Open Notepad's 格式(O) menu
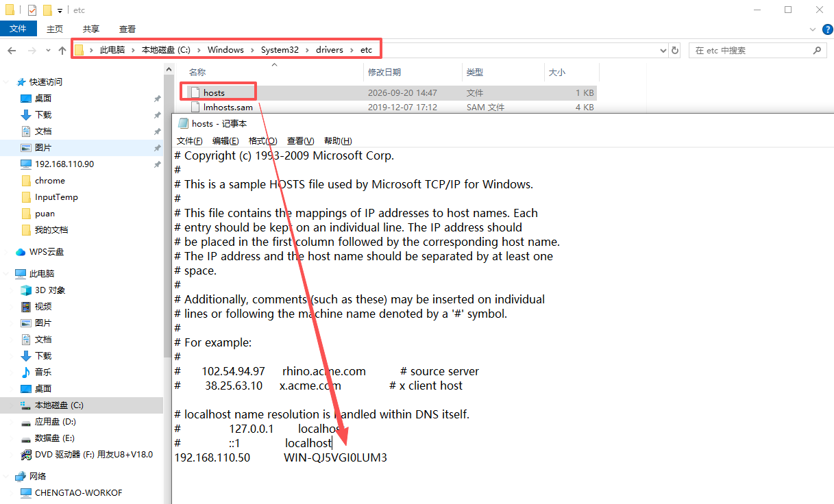The image size is (834, 504). [262, 140]
